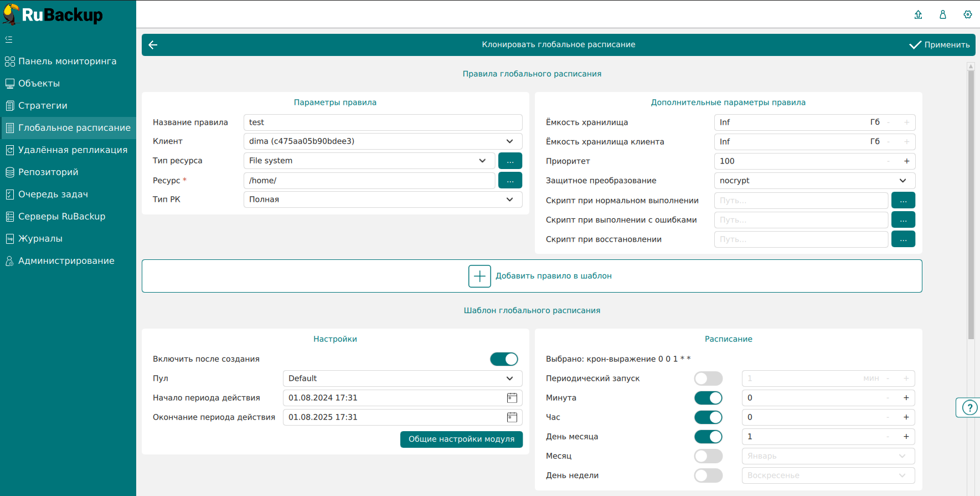
Task: Increase Day of month value with plus
Action: [906, 437]
